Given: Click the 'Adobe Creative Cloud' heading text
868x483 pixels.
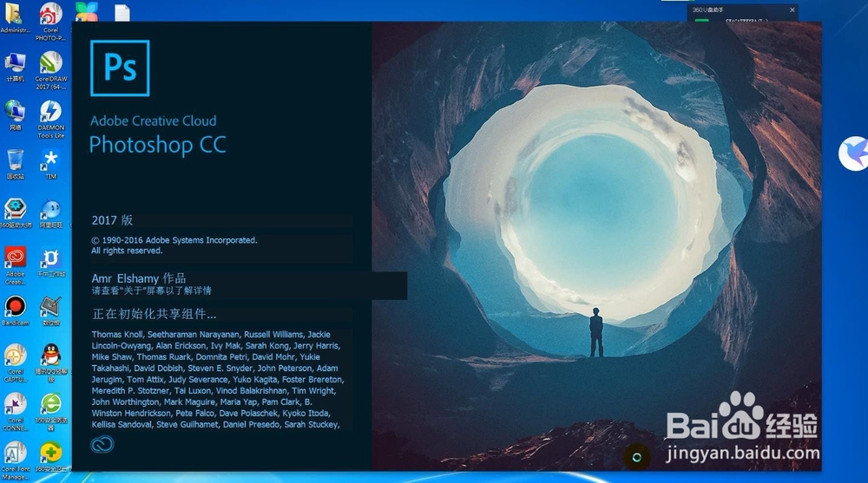Looking at the screenshot, I should click(154, 121).
